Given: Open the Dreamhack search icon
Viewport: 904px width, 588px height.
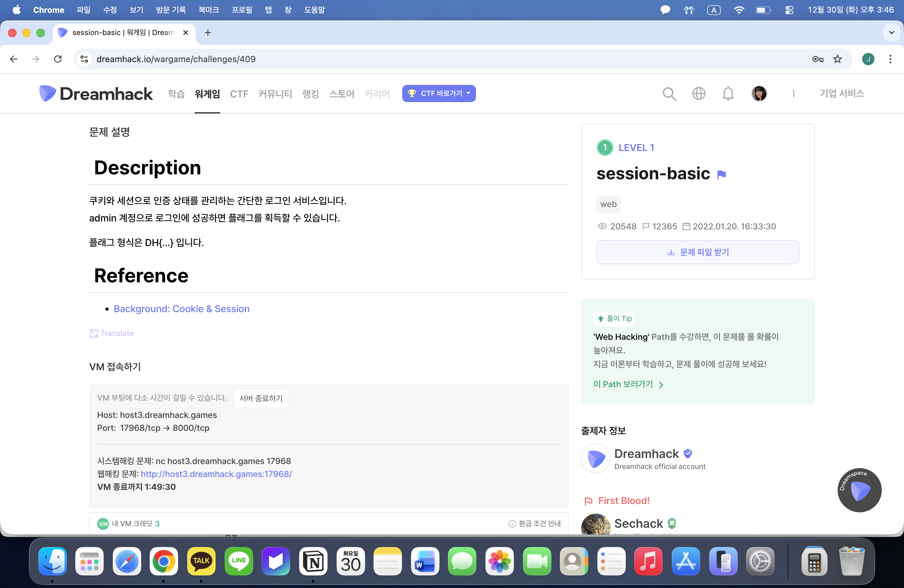Looking at the screenshot, I should (x=669, y=93).
